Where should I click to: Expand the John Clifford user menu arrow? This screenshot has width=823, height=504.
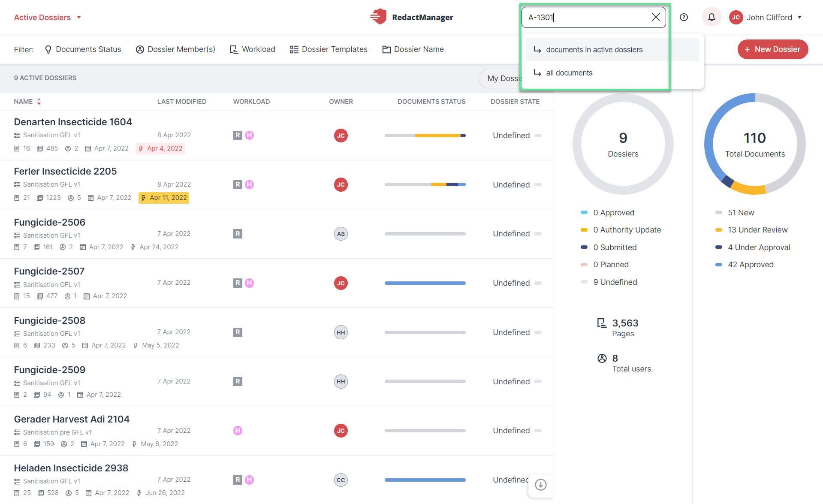(800, 18)
